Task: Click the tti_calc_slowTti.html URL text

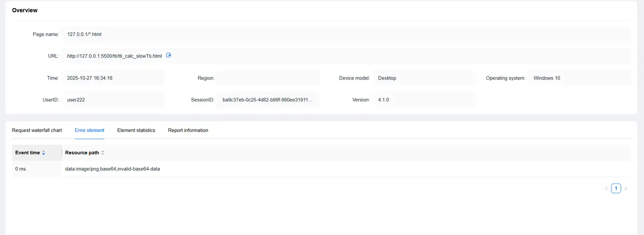Action: [114, 56]
